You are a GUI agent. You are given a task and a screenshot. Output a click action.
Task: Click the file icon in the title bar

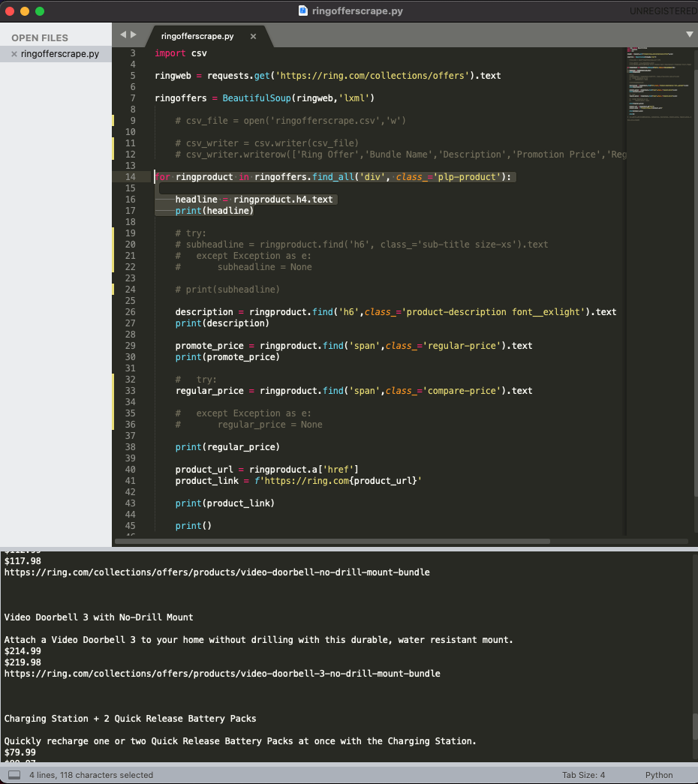pyautogui.click(x=302, y=11)
